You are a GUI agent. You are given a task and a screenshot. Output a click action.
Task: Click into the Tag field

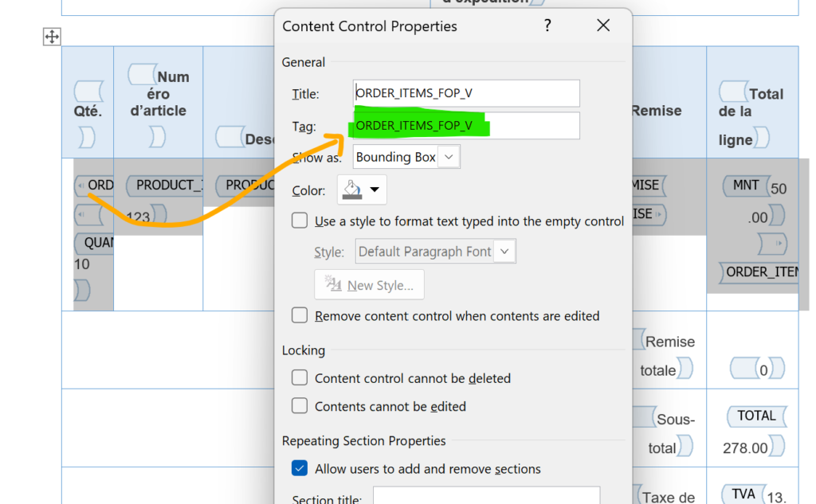click(x=466, y=125)
